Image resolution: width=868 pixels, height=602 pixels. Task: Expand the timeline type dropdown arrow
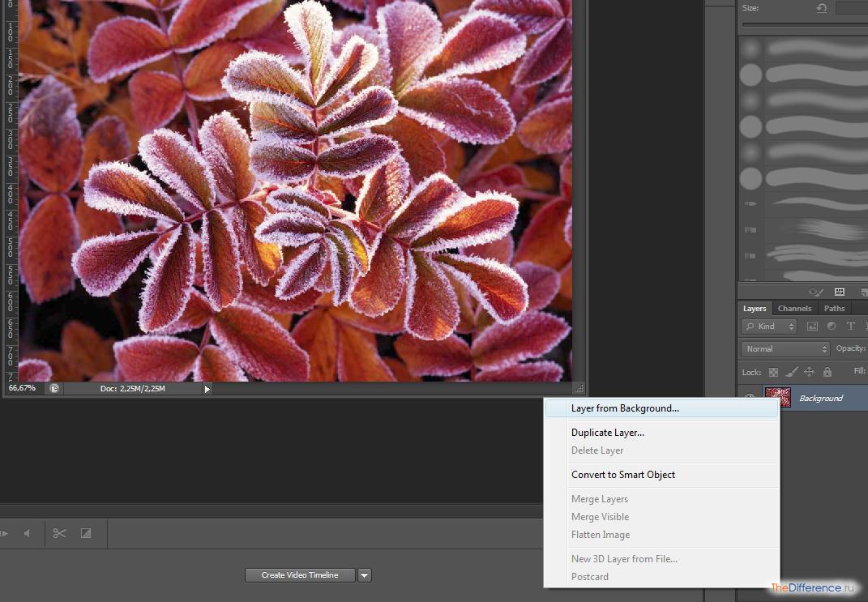pos(365,575)
